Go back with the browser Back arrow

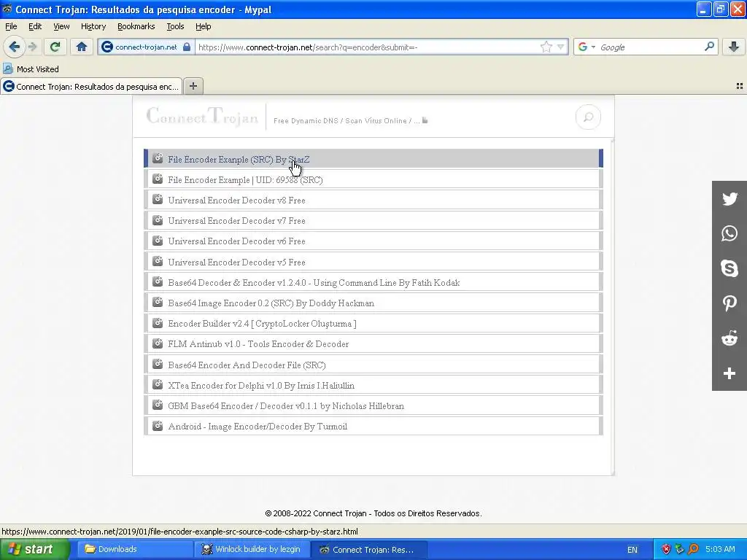(x=14, y=47)
